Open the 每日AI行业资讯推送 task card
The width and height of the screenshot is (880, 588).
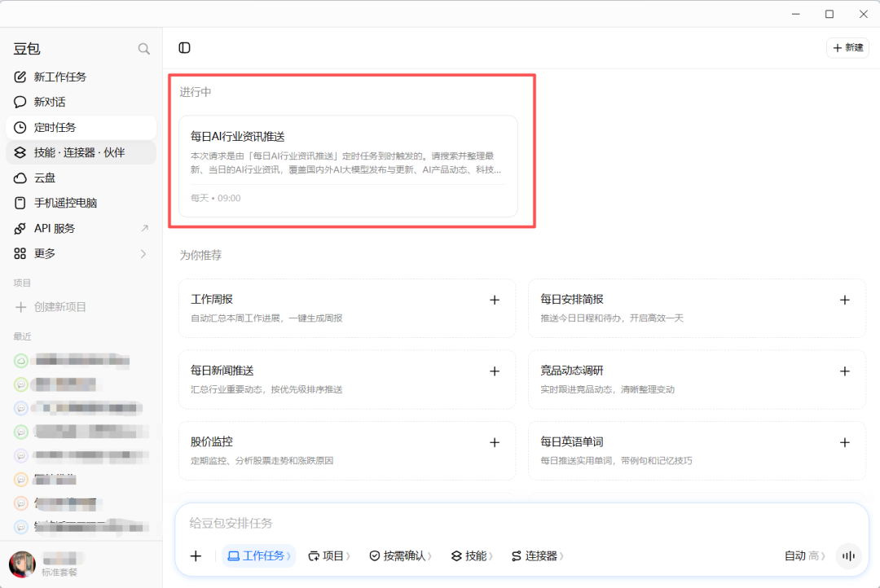(x=348, y=166)
